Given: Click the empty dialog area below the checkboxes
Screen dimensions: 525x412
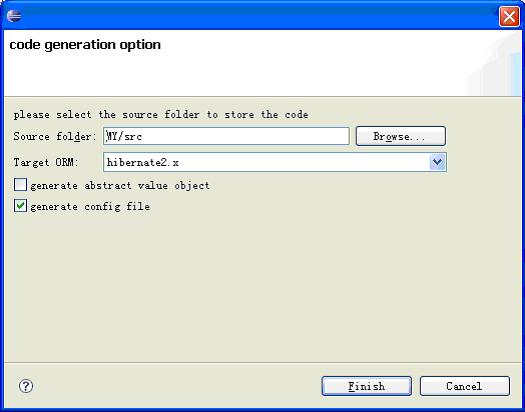Looking at the screenshot, I should 261,288.
